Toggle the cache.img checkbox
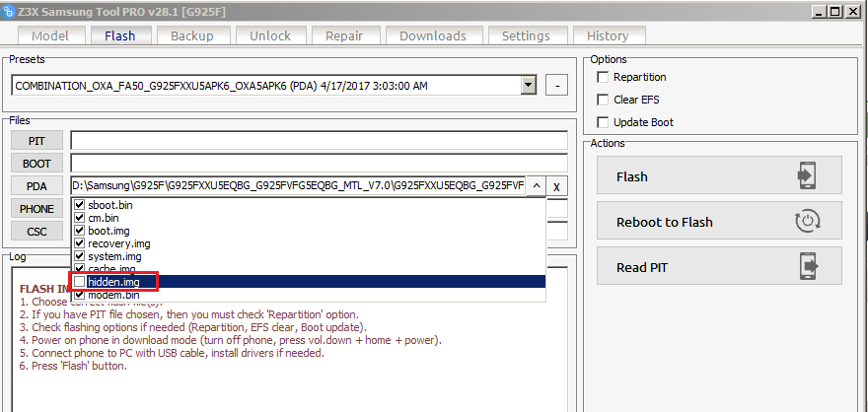 (x=79, y=268)
